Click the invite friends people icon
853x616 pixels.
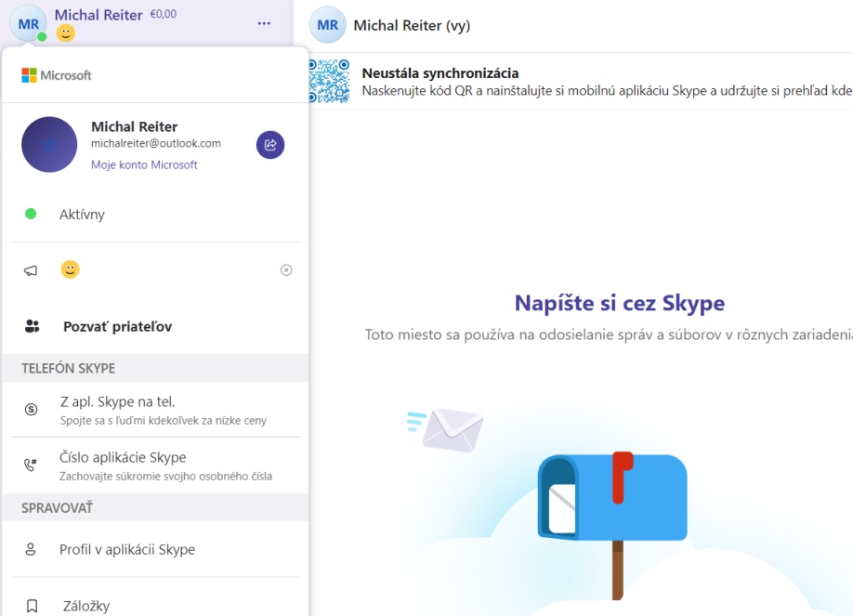click(x=33, y=326)
